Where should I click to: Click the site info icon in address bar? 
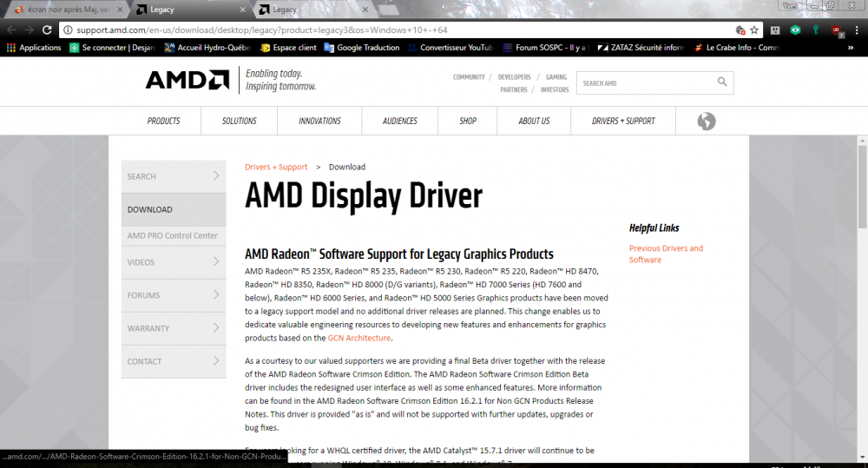68,30
